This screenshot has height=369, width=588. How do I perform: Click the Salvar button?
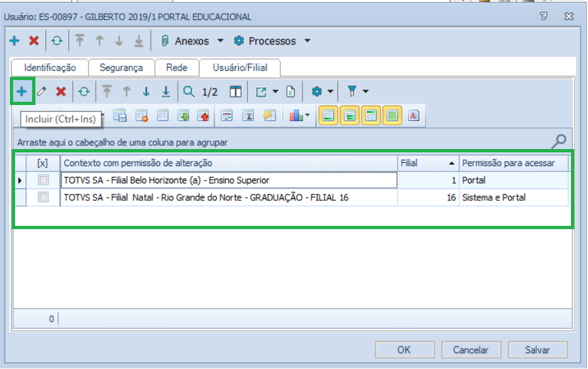coord(537,349)
